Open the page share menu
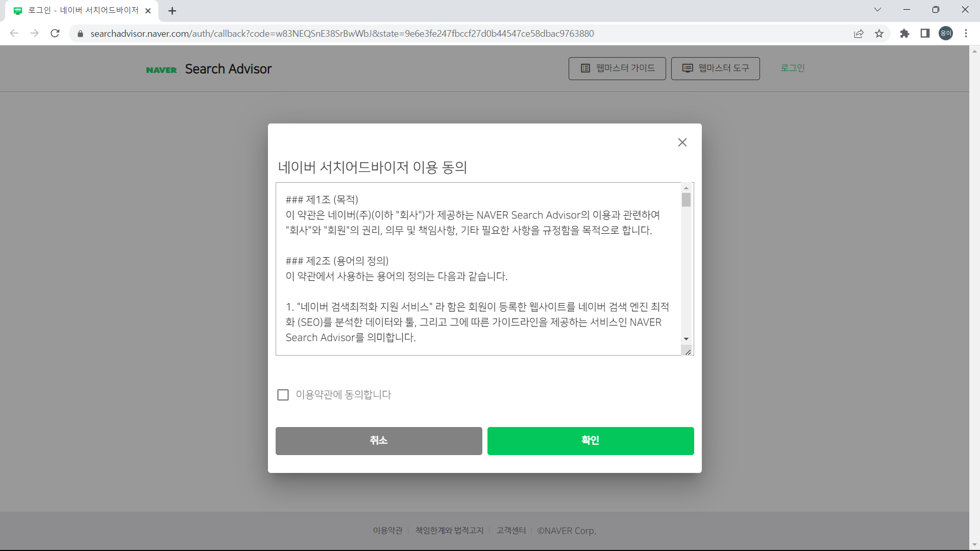This screenshot has height=551, width=980. point(859,33)
